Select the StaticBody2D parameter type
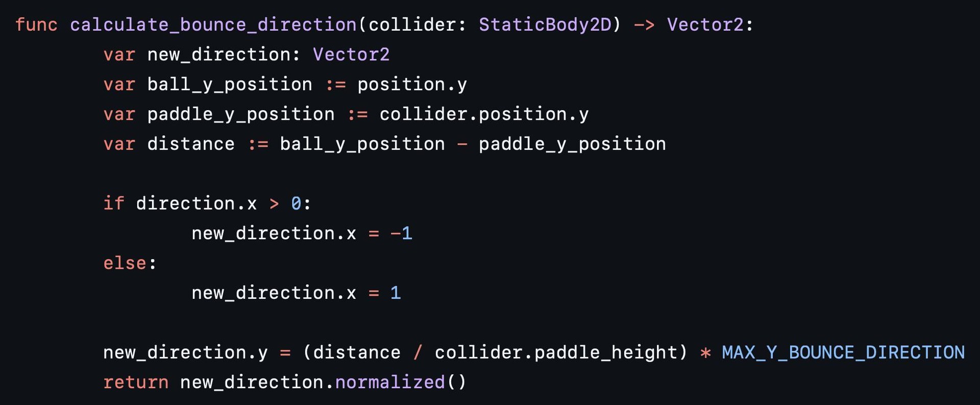This screenshot has height=405, width=980. pyautogui.click(x=545, y=24)
